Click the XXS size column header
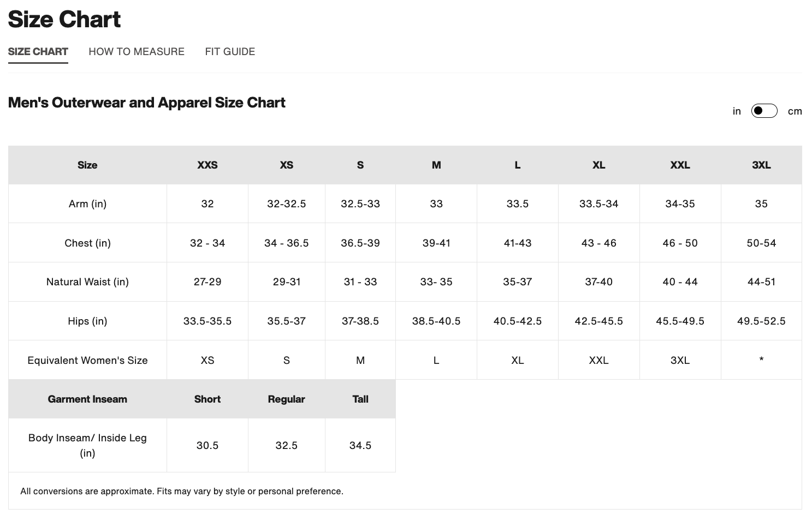The height and width of the screenshot is (515, 812). pos(208,165)
